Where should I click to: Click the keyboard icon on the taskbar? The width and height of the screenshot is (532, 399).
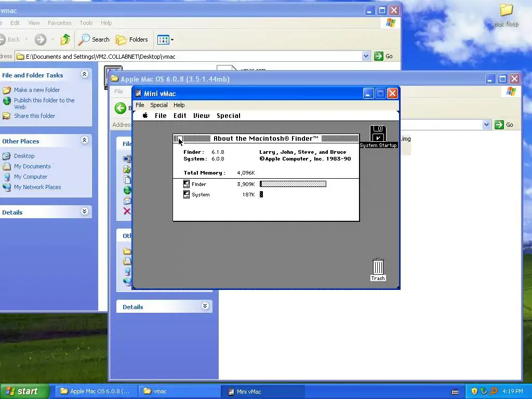(455, 392)
